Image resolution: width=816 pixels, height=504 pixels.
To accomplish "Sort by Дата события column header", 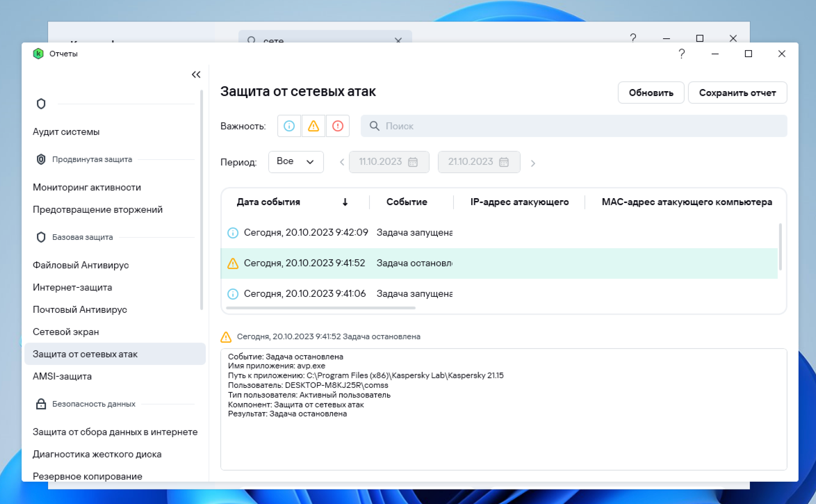I will [x=268, y=202].
